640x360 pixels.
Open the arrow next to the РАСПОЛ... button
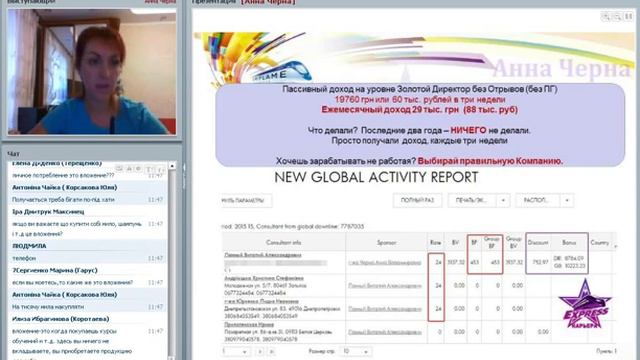coord(567,200)
